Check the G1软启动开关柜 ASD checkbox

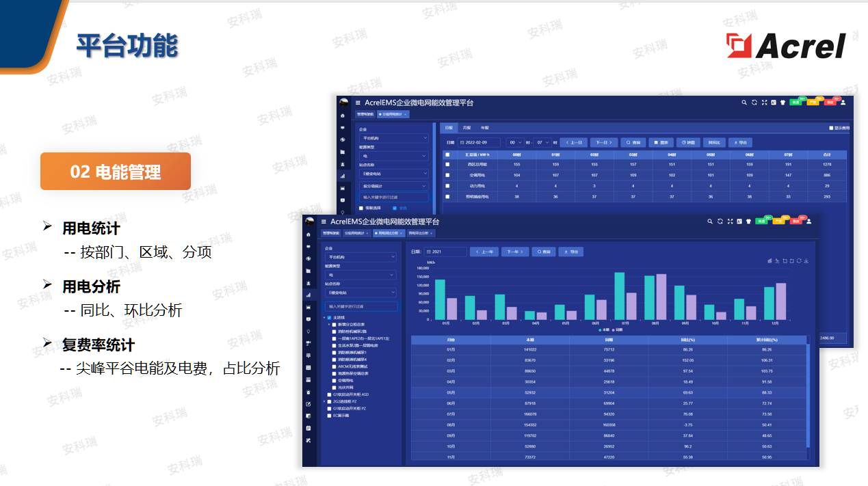coord(329,394)
